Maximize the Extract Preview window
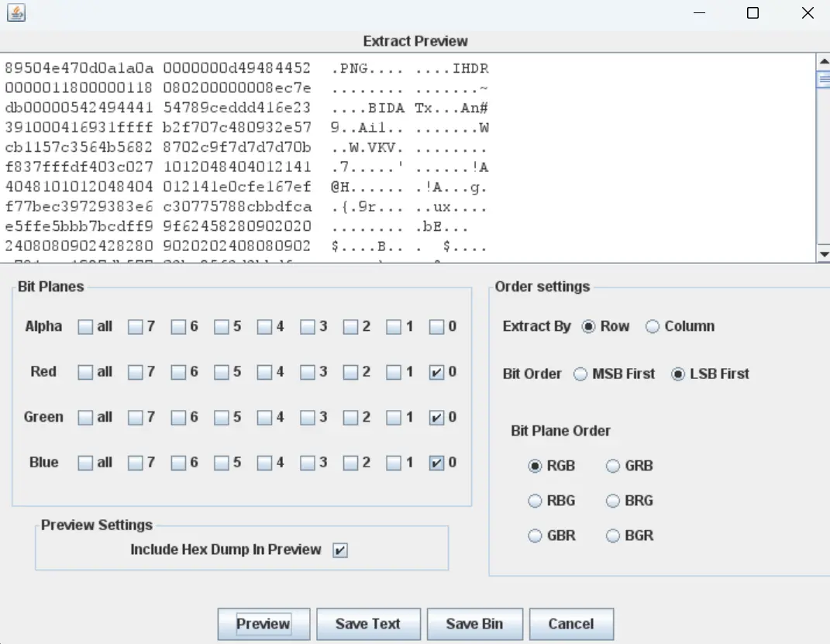The width and height of the screenshot is (830, 644). (753, 13)
